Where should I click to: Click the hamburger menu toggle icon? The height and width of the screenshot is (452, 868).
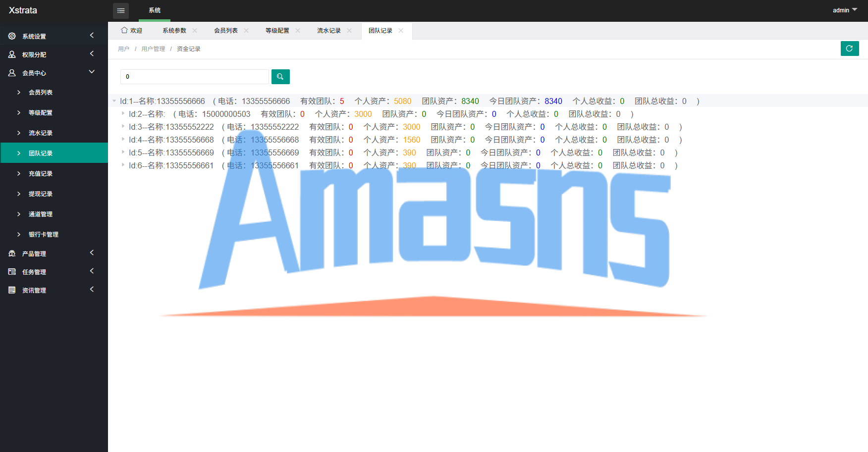tap(121, 10)
